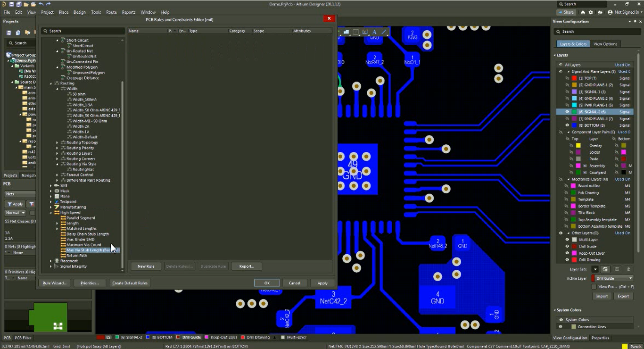Click the Layer Sets delete icon
The height and width of the screenshot is (349, 644).
point(628,269)
